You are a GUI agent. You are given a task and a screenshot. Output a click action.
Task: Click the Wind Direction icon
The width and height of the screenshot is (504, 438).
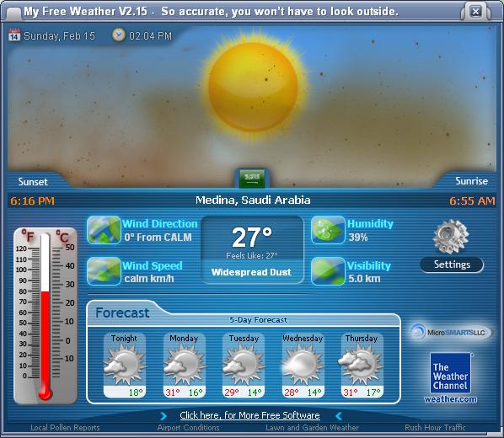104,230
